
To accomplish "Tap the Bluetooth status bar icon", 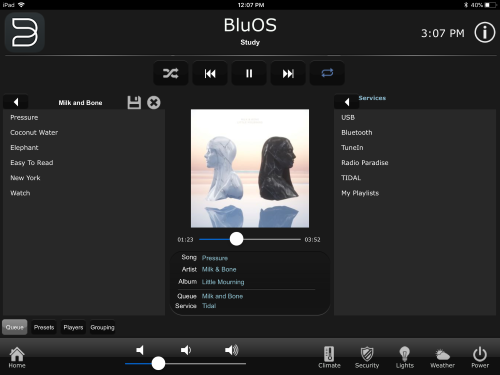I will (466, 5).
